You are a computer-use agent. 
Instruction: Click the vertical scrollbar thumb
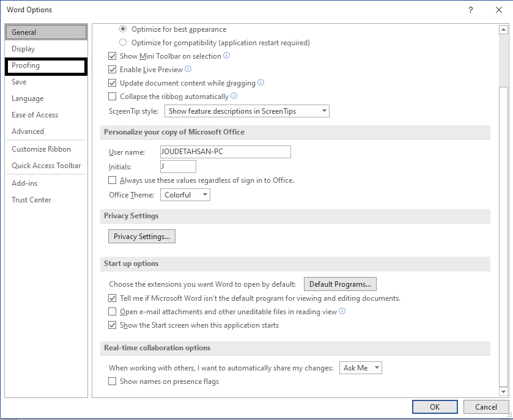click(503, 236)
